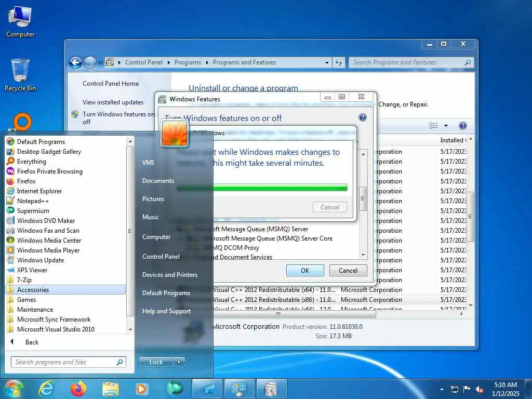Click Back in the All Programs list
532x399 pixels.
(32, 342)
